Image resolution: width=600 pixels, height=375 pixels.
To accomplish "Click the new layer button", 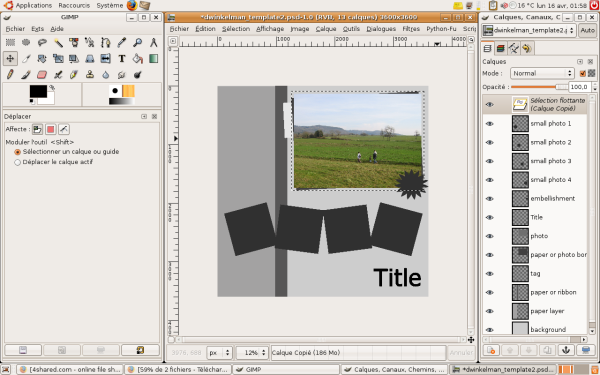I will click(x=491, y=350).
